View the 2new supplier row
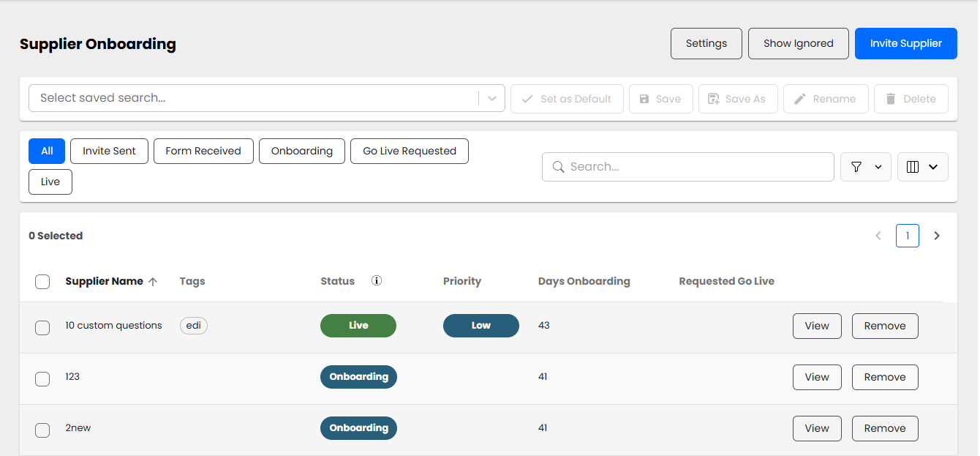 816,428
